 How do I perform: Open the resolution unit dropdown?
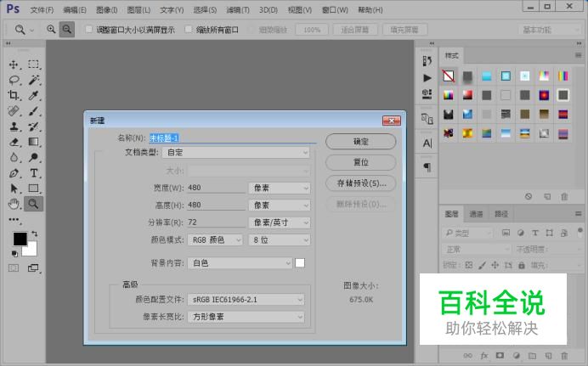279,222
